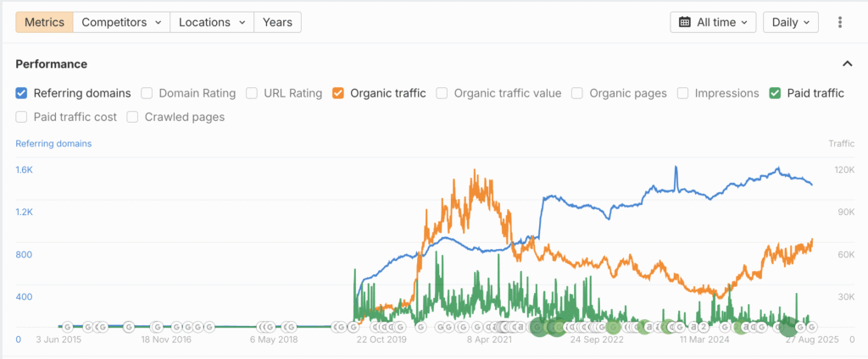Check the Crawled pages checkbox

[x=133, y=117]
